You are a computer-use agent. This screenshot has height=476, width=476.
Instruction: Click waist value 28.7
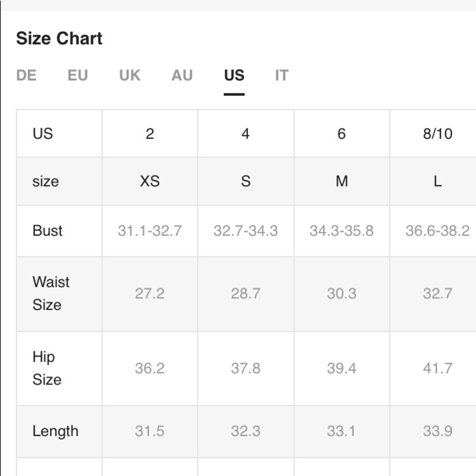(246, 293)
